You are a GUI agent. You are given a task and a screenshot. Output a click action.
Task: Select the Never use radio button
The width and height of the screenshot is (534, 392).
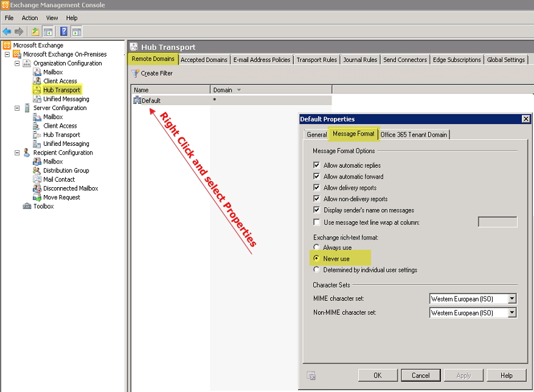[x=316, y=258]
